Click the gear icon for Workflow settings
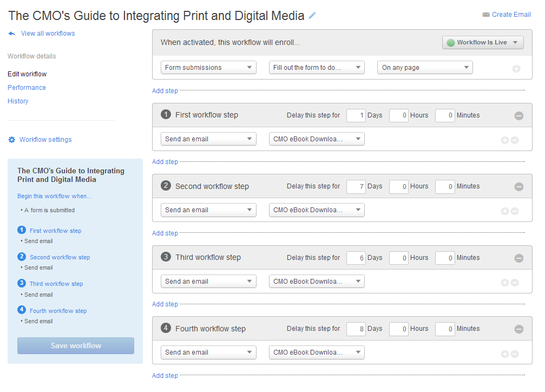545x392 pixels. (x=12, y=140)
